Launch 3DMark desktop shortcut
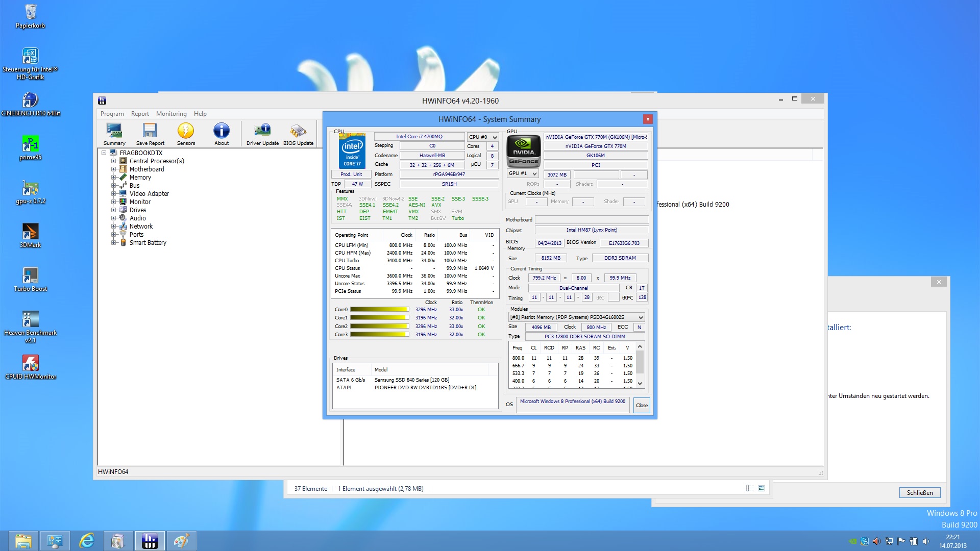The height and width of the screenshot is (551, 980). [30, 236]
